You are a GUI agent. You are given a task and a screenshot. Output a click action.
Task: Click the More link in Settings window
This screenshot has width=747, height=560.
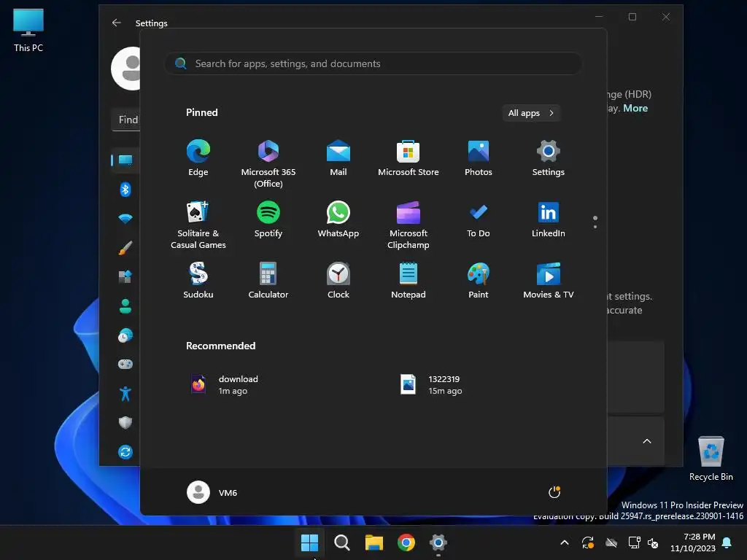[635, 108]
